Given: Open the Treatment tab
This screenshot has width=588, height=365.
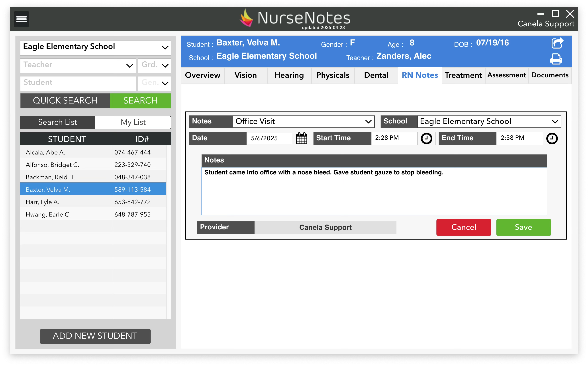Looking at the screenshot, I should pos(463,75).
